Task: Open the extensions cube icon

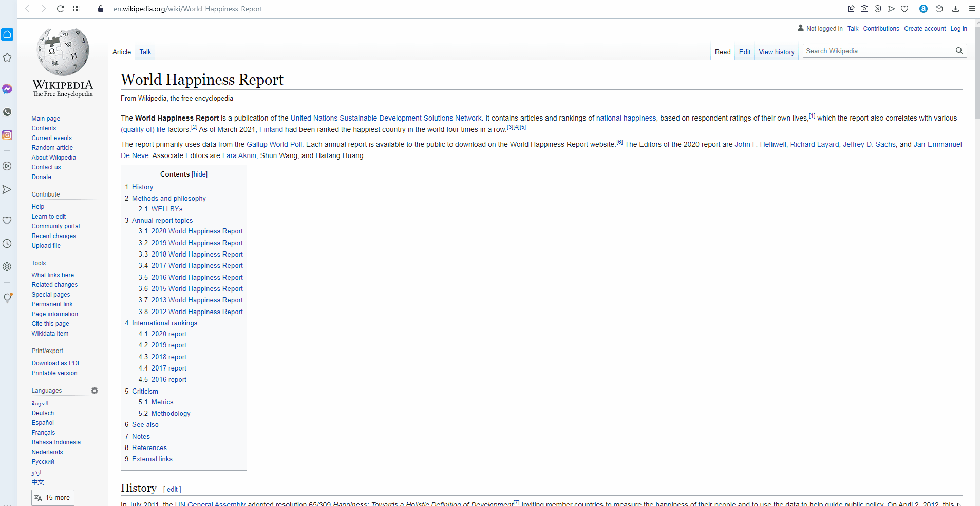Action: pyautogui.click(x=939, y=9)
